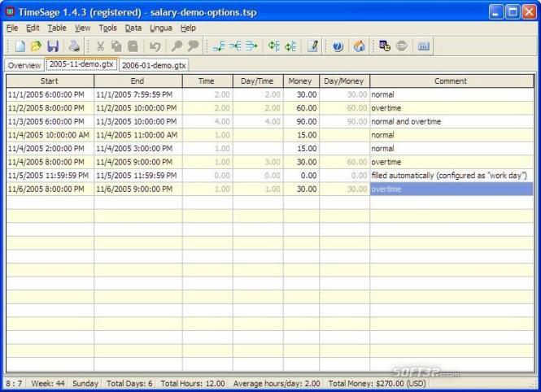Click the Comment column header
Image resolution: width=541 pixels, height=392 pixels.
coord(450,81)
